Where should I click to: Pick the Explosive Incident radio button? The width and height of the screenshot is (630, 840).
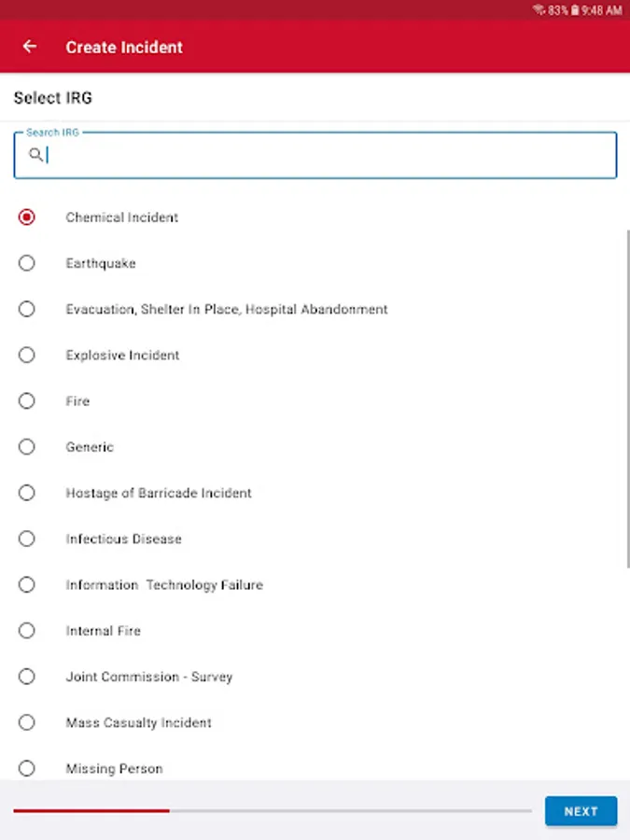[x=27, y=355]
